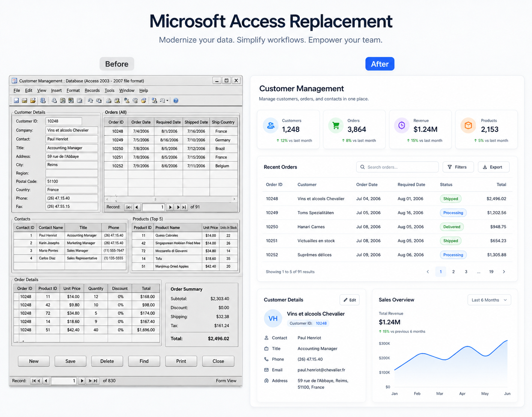Jump to first record in Orders navigator
The image size is (532, 417).
129,207
